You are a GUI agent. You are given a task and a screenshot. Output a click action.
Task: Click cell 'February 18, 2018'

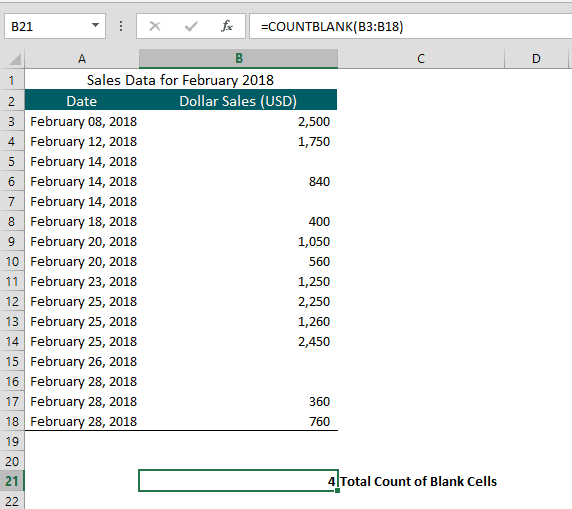click(83, 221)
